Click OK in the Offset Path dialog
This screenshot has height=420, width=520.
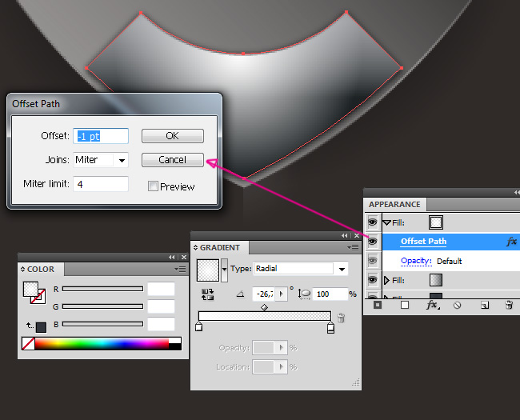pyautogui.click(x=172, y=136)
